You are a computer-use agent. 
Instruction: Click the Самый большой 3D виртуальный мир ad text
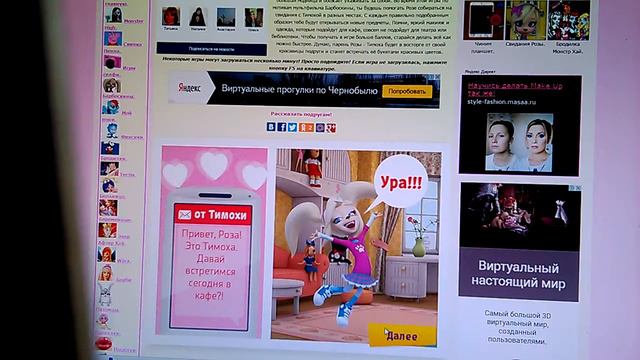(517, 327)
